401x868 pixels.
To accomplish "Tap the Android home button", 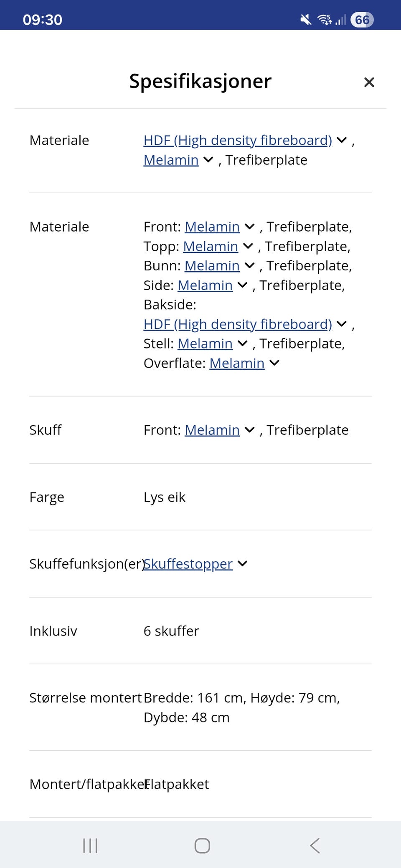I will point(202,846).
